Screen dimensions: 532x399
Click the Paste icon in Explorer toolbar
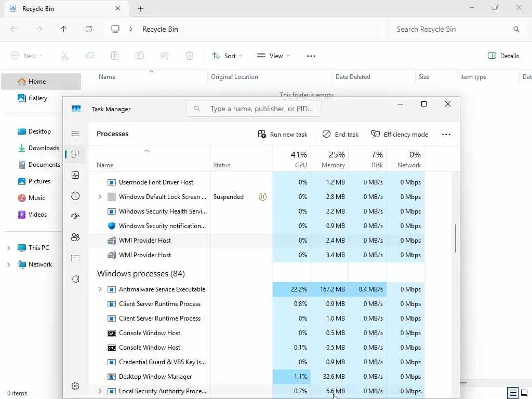click(x=115, y=56)
